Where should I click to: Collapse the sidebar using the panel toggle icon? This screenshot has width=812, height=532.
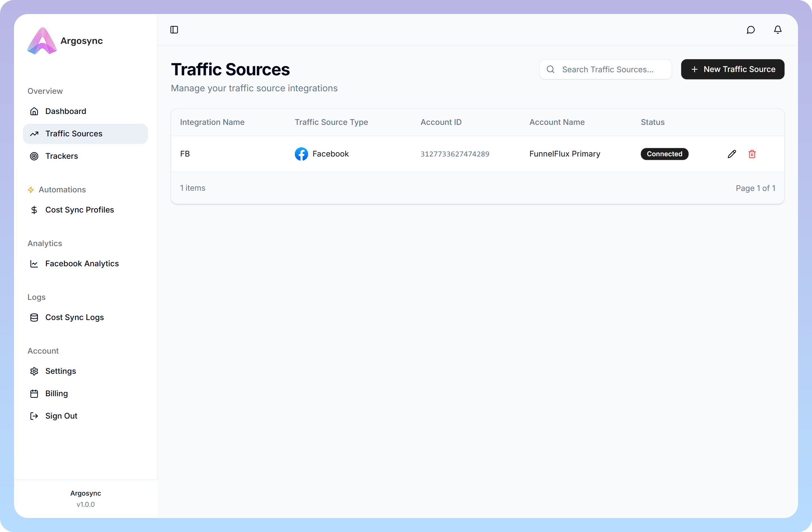coord(174,30)
